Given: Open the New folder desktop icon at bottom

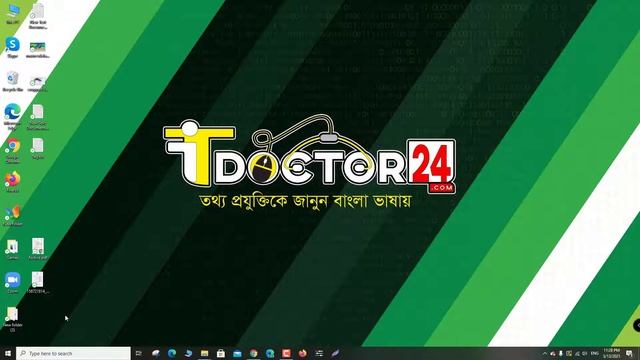Looking at the screenshot, I should point(13,319).
